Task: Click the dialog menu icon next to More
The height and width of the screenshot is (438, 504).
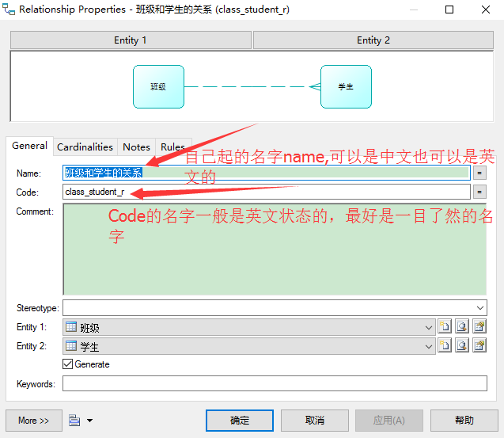Action: click(74, 421)
